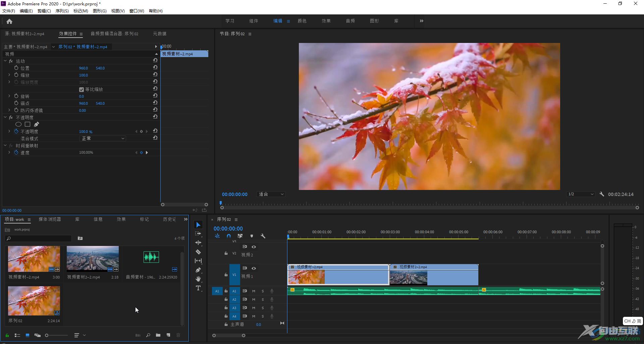Select the Selection tool arrow

point(198,225)
